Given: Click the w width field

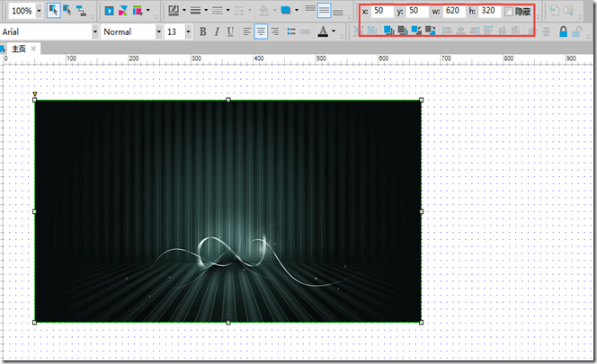Looking at the screenshot, I should (x=454, y=11).
